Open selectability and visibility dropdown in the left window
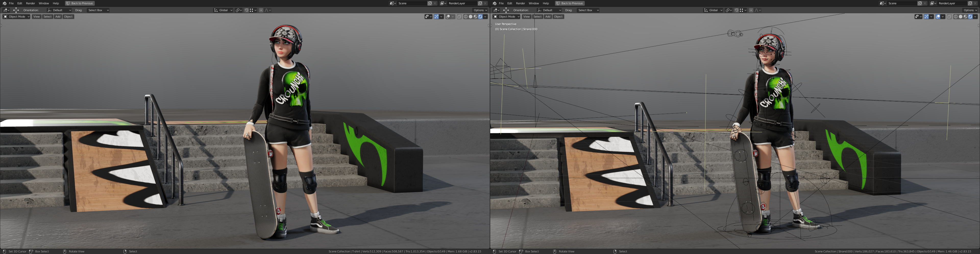Screen dimensions: 980x254 point(428,17)
